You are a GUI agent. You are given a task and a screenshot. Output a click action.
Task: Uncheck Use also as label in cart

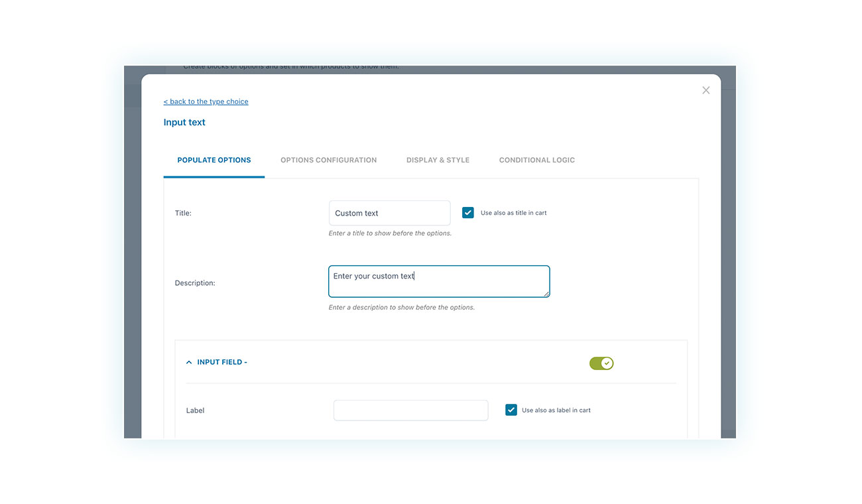[x=511, y=410]
